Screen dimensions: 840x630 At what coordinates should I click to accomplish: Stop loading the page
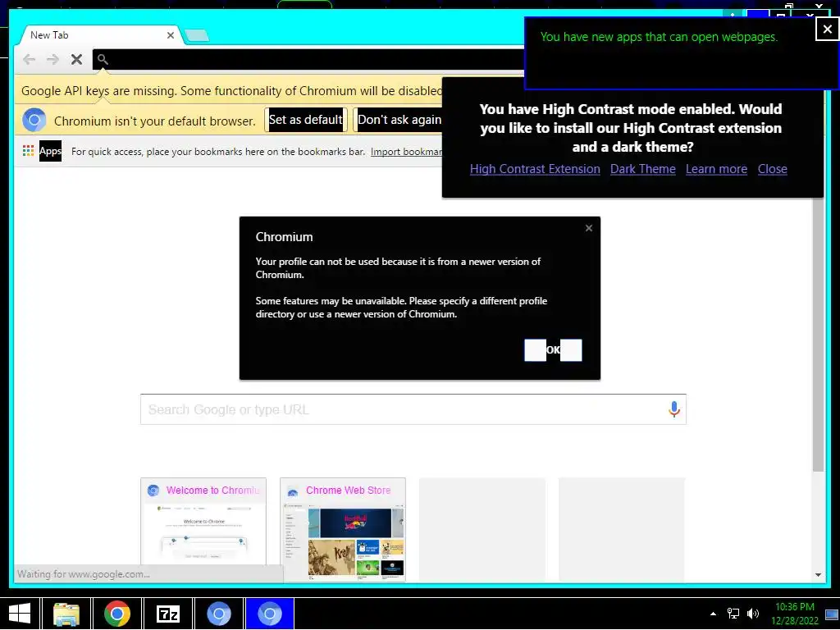tap(76, 59)
